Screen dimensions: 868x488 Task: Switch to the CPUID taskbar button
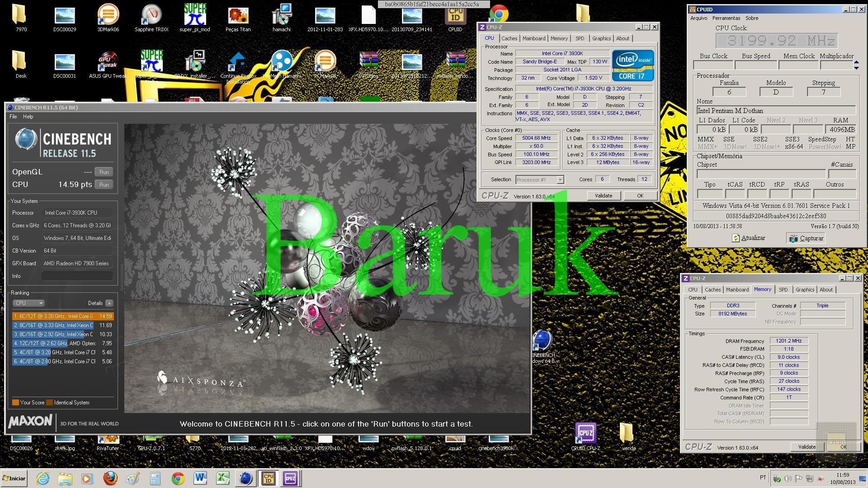pyautogui.click(x=269, y=478)
